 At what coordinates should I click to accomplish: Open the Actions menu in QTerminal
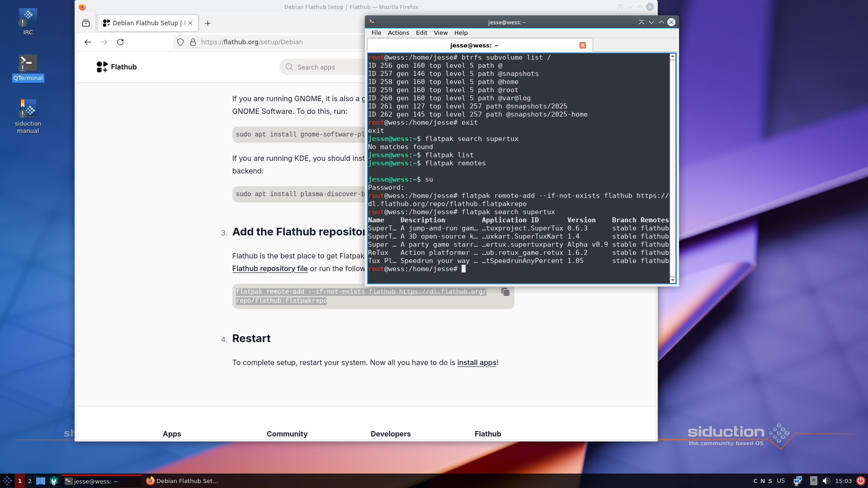click(x=398, y=33)
